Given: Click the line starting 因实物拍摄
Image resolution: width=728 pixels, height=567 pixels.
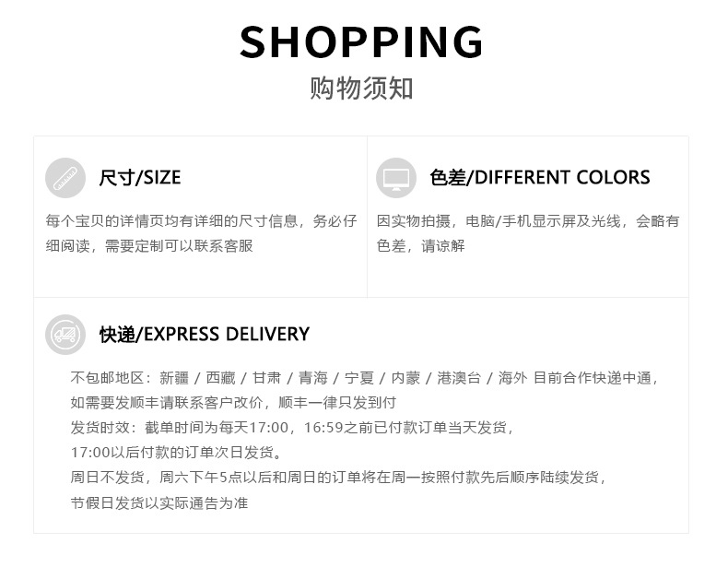Looking at the screenshot, I should 528,221.
